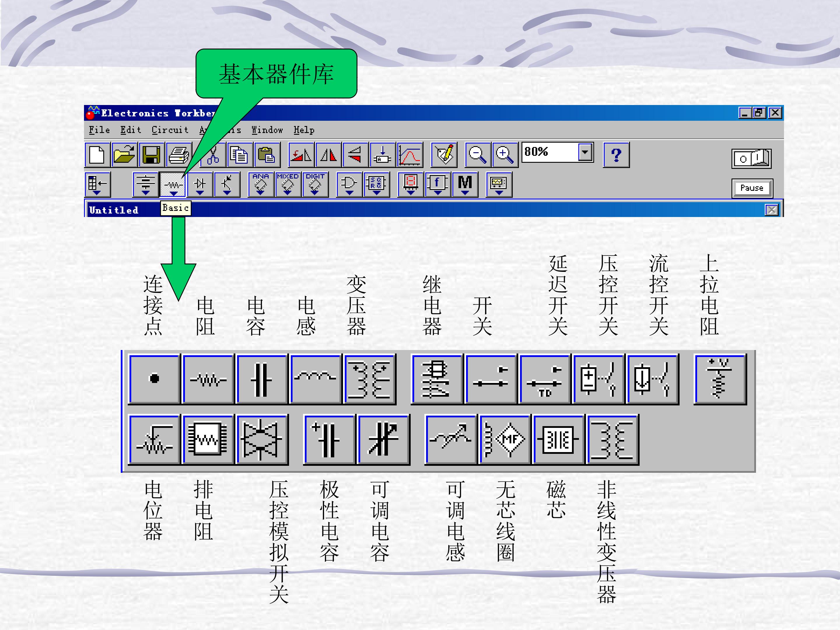Open the Transistors parts bin
The width and height of the screenshot is (840, 630).
tap(227, 185)
